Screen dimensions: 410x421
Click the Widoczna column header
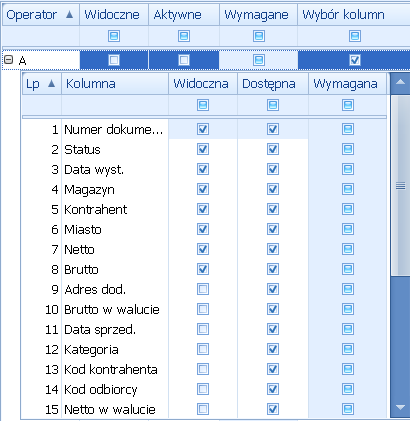pos(203,84)
